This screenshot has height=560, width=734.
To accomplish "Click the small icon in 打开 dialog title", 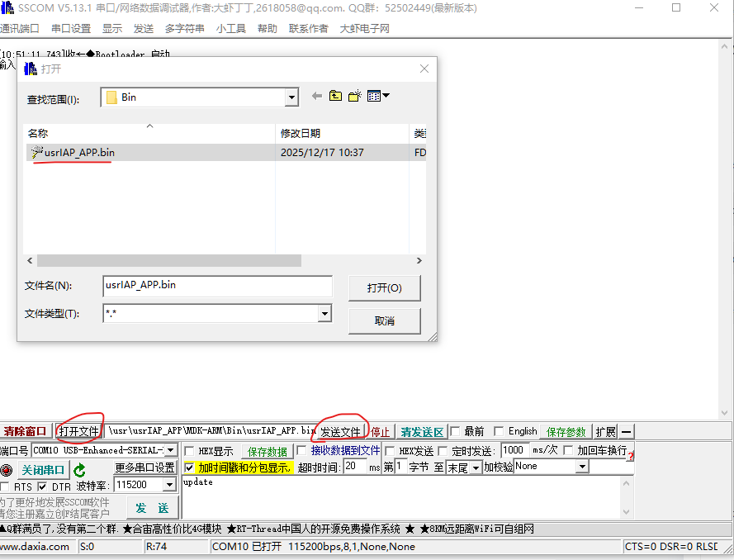I will (x=31, y=69).
